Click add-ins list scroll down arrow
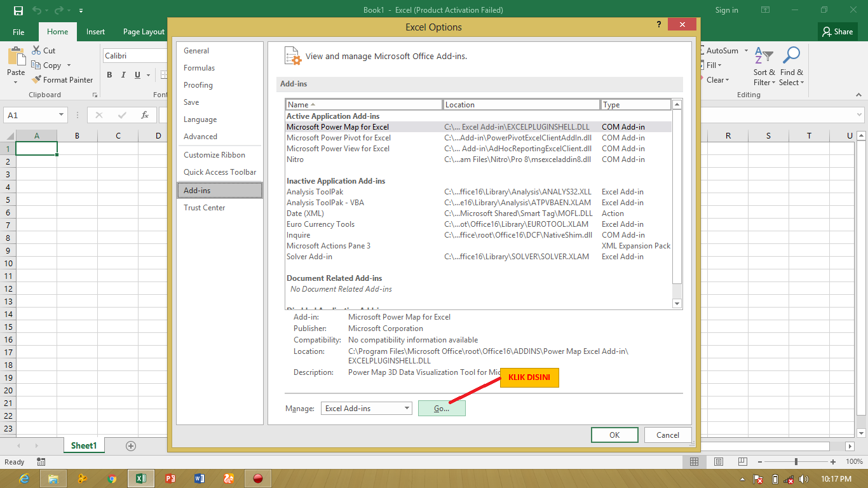Screen dimensions: 868x488 tap(677, 304)
